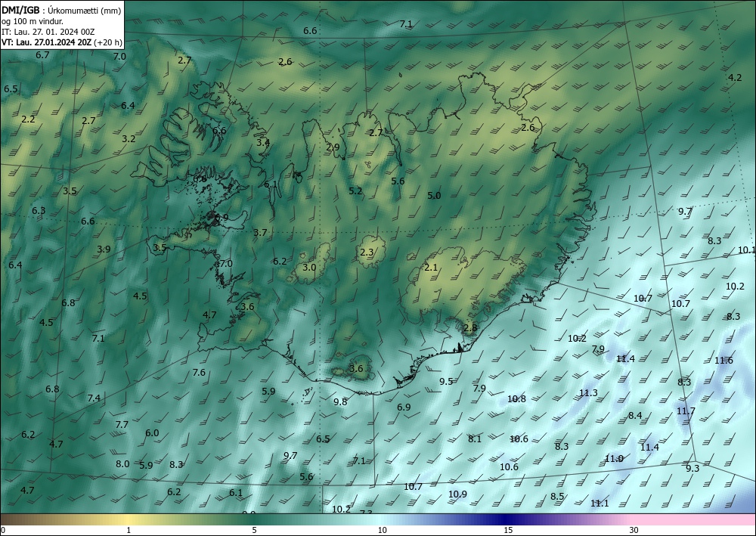Click the 3.7 value on the map

pyautogui.click(x=260, y=233)
